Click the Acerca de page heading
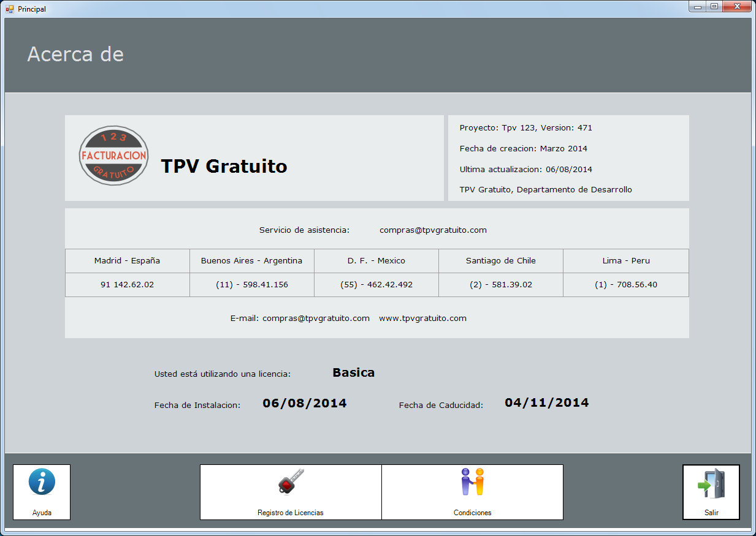The image size is (756, 536). coord(75,55)
